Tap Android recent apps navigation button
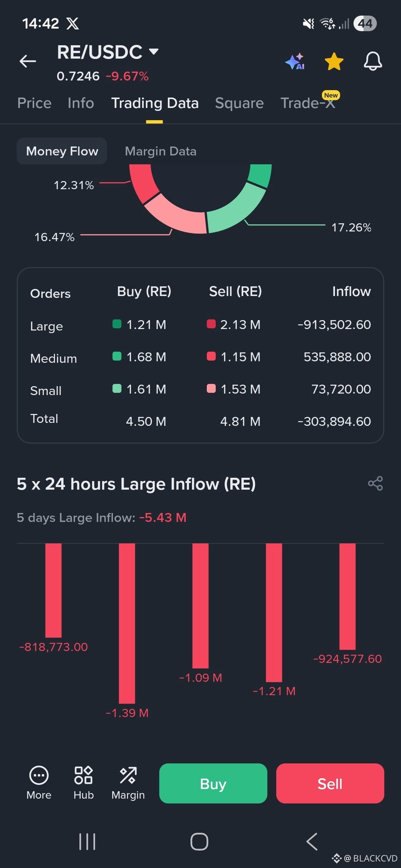The height and width of the screenshot is (868, 401). click(x=87, y=842)
